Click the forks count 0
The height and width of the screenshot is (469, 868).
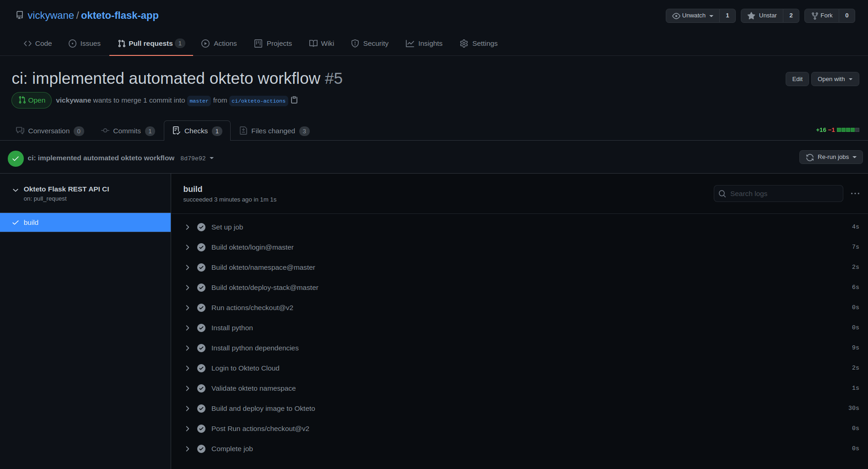(x=847, y=16)
